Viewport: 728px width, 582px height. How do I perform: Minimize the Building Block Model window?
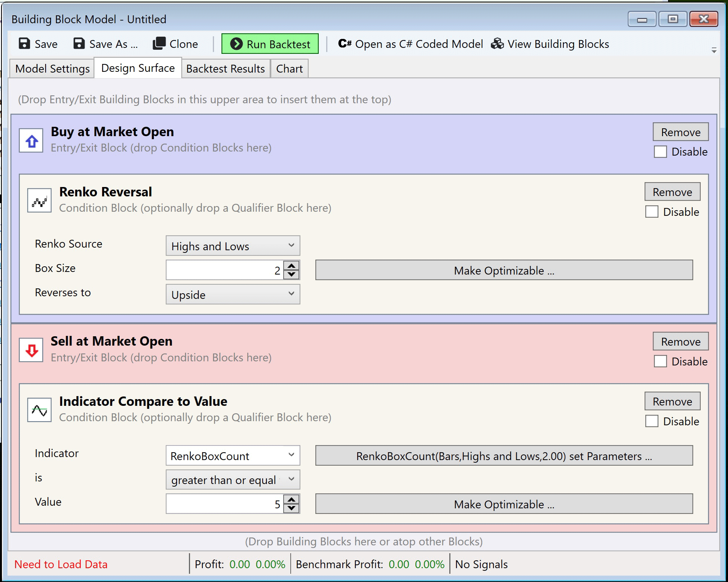point(642,19)
